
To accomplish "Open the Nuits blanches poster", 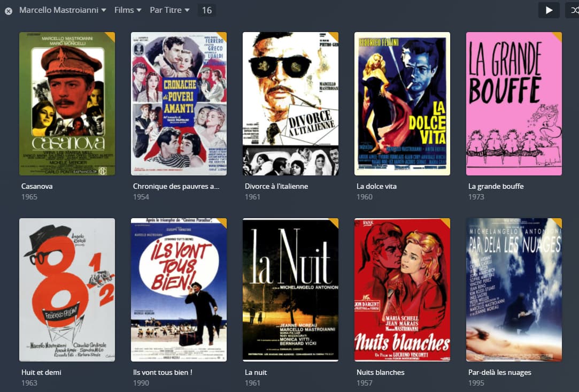I will point(402,290).
